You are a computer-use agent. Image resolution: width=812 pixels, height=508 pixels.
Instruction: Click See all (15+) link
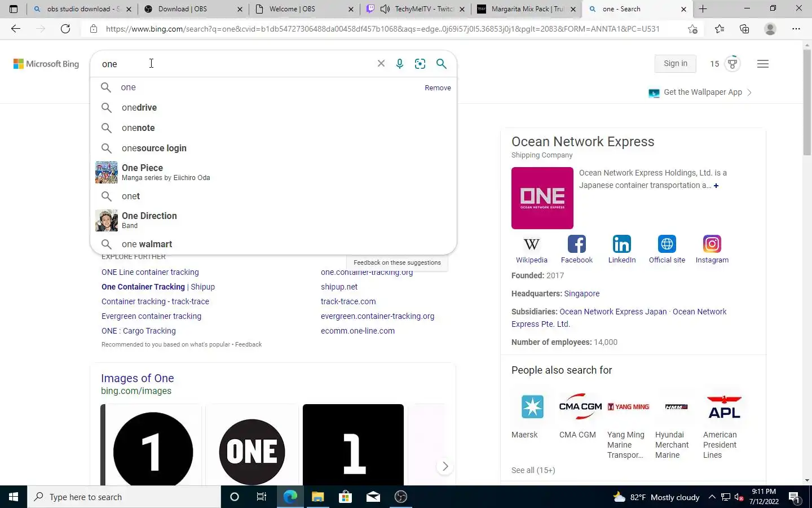pyautogui.click(x=533, y=470)
